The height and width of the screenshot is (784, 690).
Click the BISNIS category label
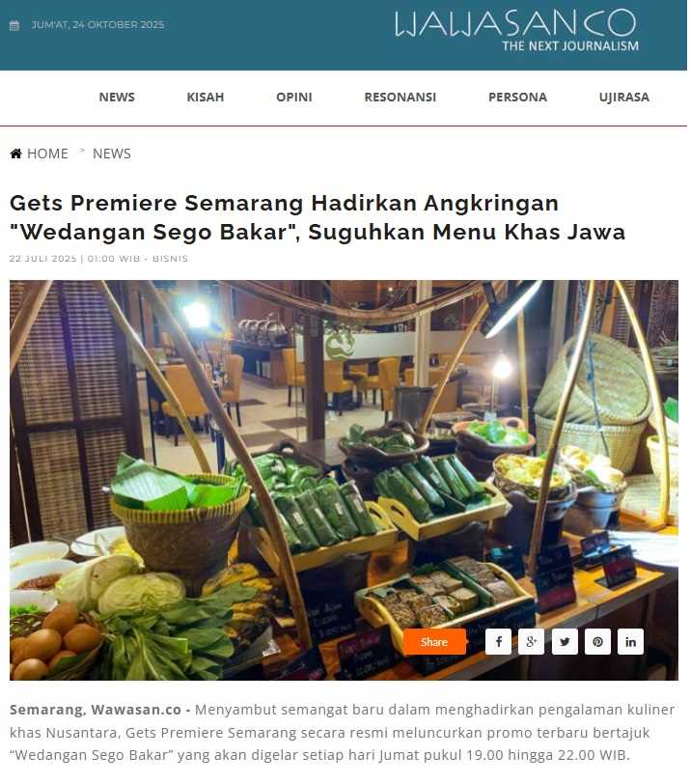(x=171, y=259)
